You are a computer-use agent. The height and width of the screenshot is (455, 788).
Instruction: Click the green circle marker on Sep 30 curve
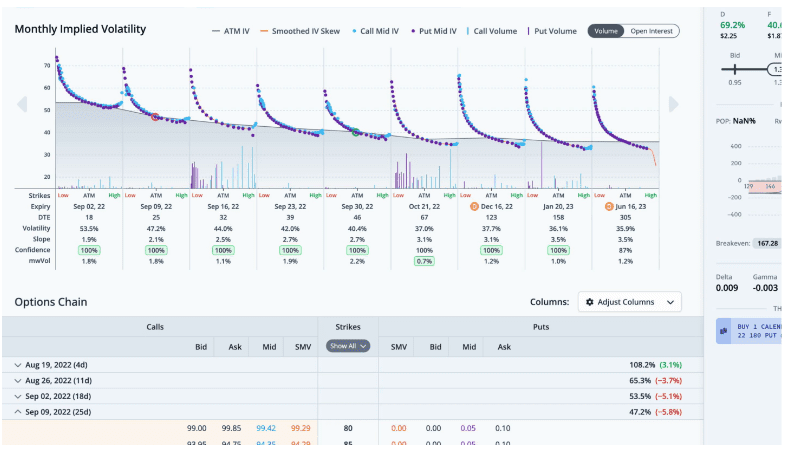point(355,131)
